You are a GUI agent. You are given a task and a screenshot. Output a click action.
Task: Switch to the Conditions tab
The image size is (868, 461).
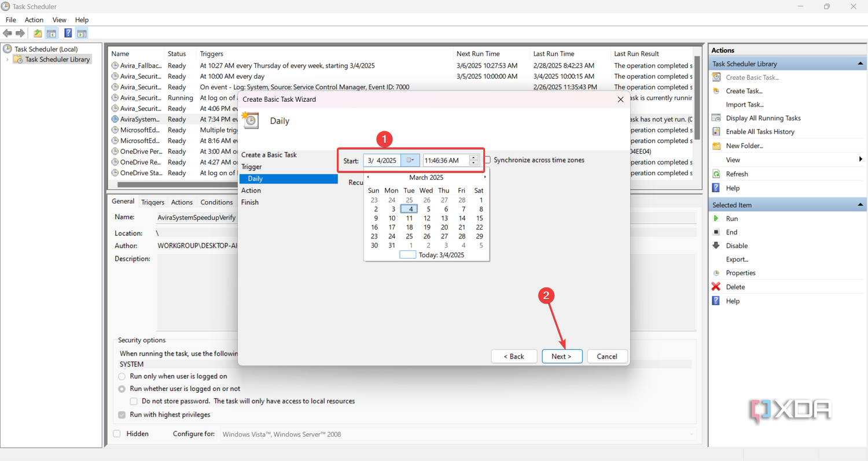click(x=216, y=202)
